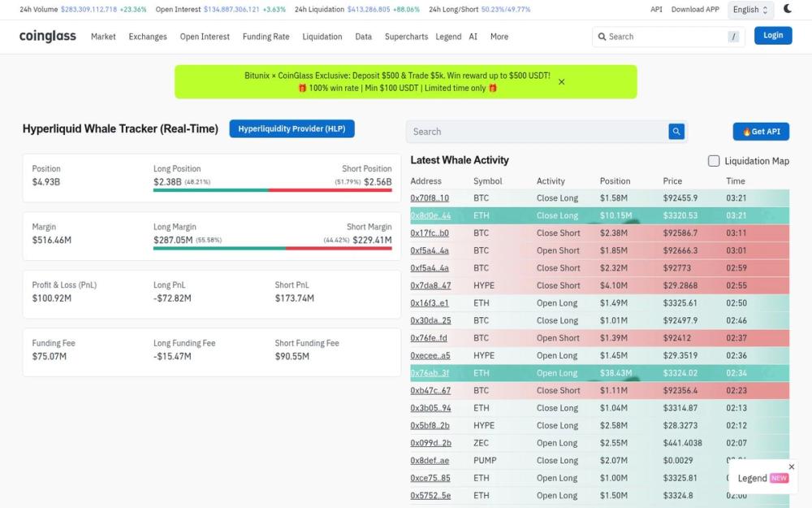Click the $75.07M Funding Fee value
812x508 pixels.
pyautogui.click(x=50, y=356)
